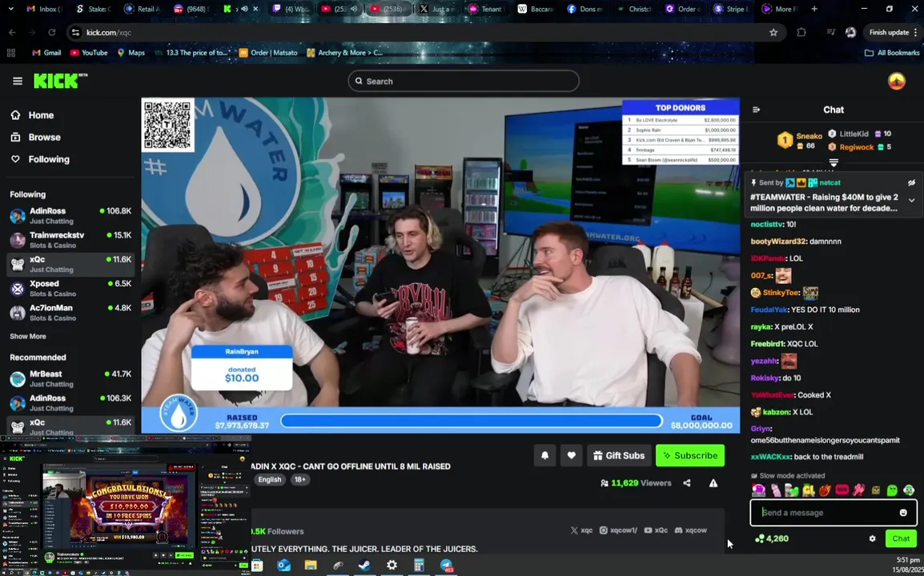Open the browser extensions puzzle icon

click(801, 32)
